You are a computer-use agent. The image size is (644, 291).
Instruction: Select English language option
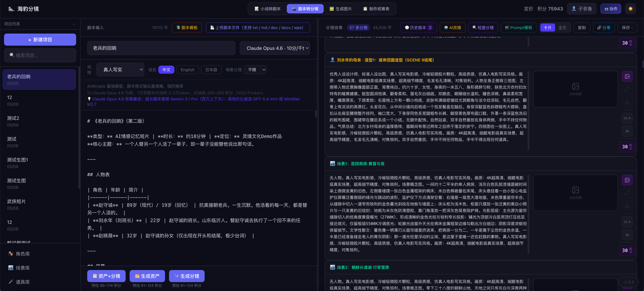187,69
